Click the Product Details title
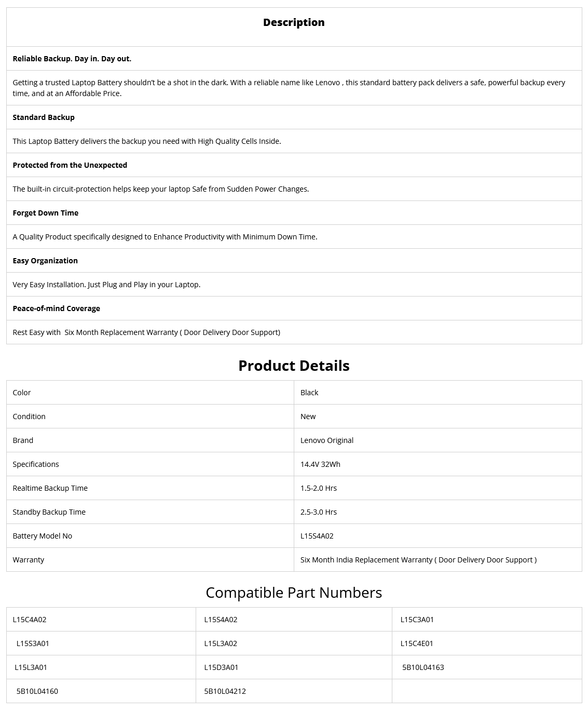Screen dimensions: 588x712 pyautogui.click(x=294, y=366)
